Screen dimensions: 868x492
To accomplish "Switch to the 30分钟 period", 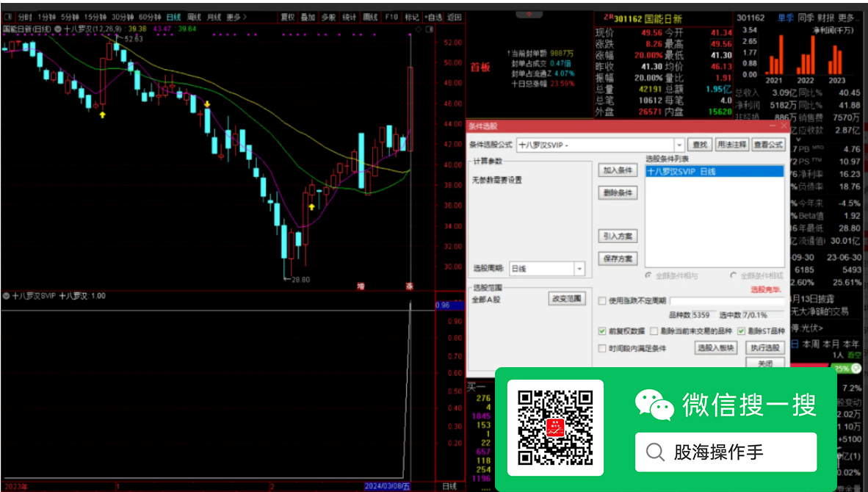I will point(123,17).
